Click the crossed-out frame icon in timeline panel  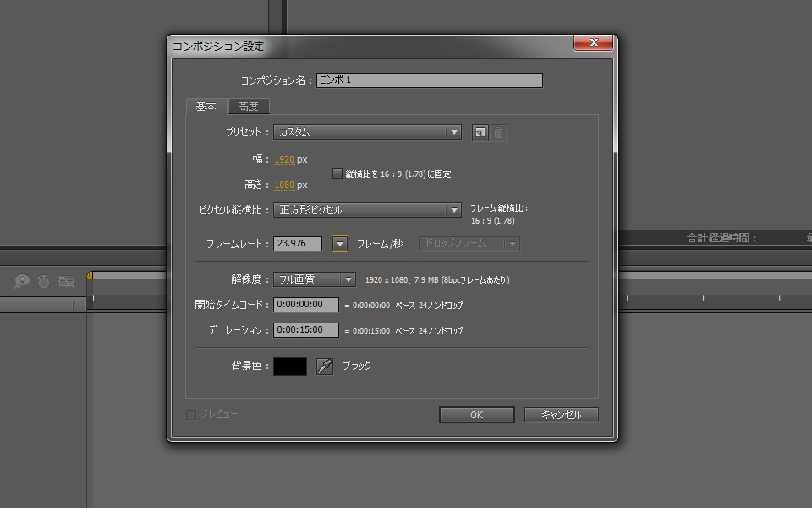[x=66, y=281]
